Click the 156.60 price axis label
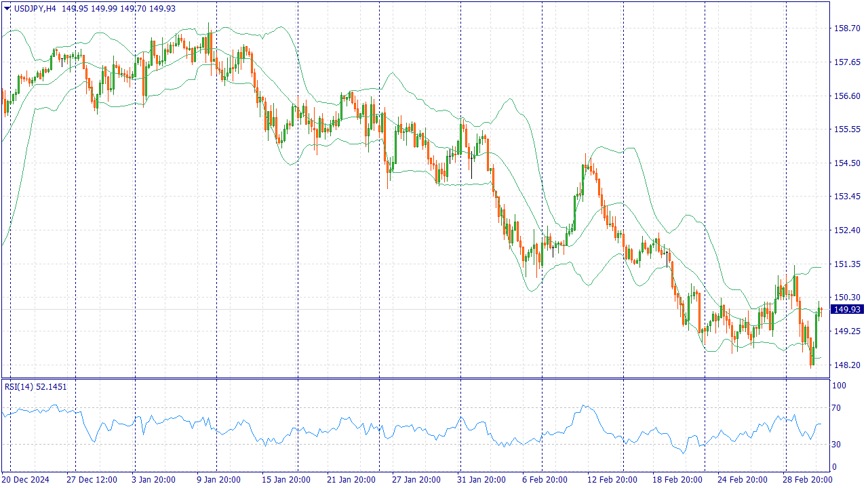Viewport: 868px width, 488px height. [846, 96]
